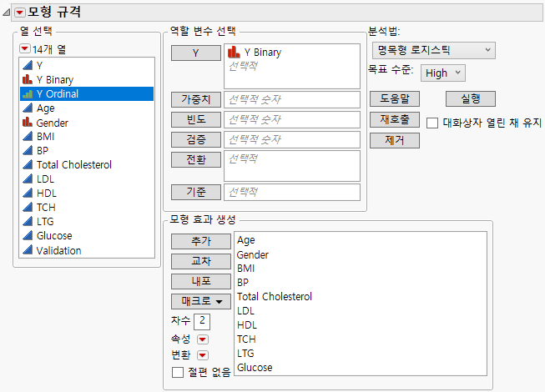Select LTG in model effects list
The height and width of the screenshot is (392, 545).
click(x=245, y=354)
